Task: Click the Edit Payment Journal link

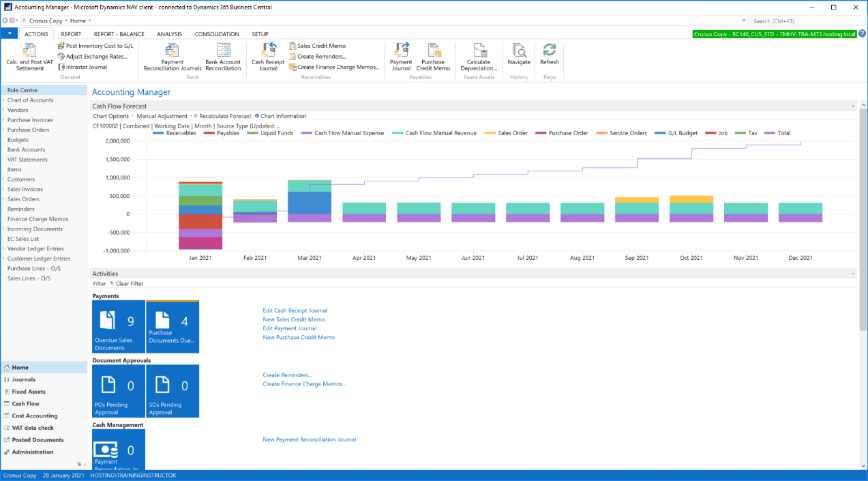Action: coord(290,328)
